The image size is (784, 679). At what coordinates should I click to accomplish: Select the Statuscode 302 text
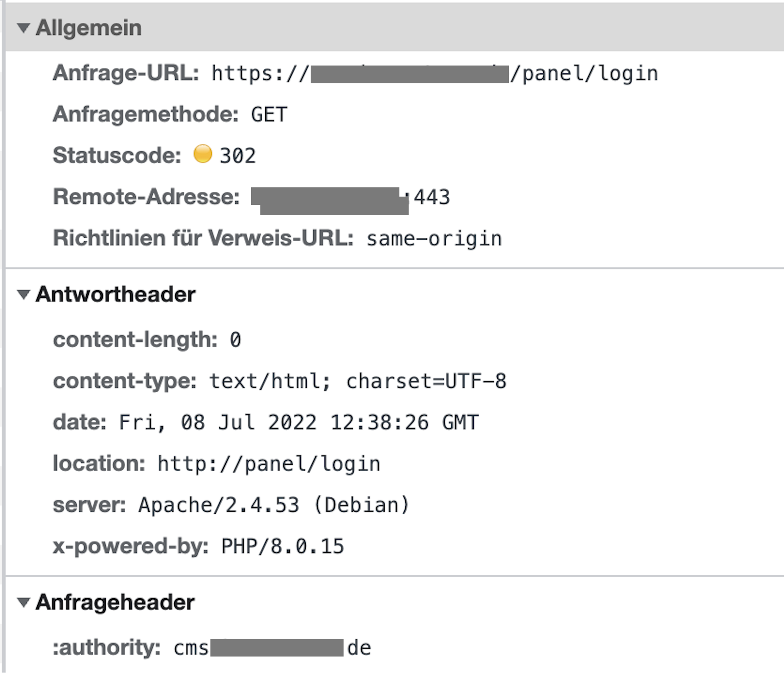[237, 156]
